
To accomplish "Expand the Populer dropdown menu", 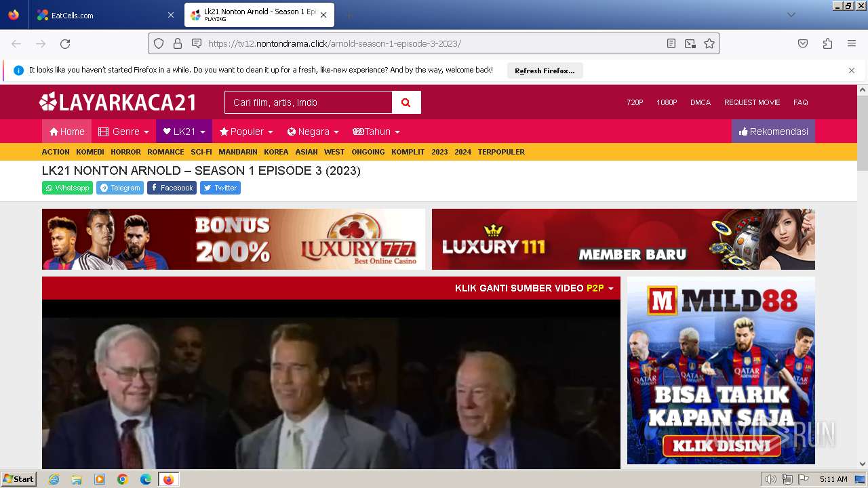I will pyautogui.click(x=246, y=131).
